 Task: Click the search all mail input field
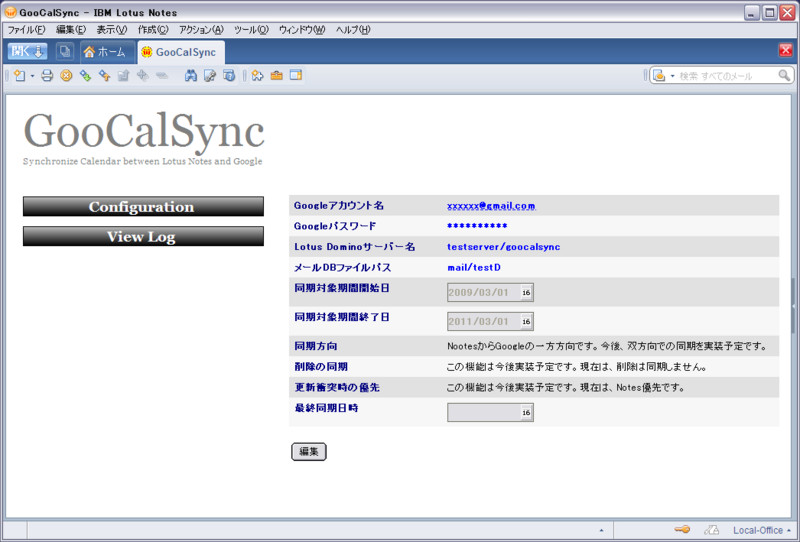click(727, 76)
